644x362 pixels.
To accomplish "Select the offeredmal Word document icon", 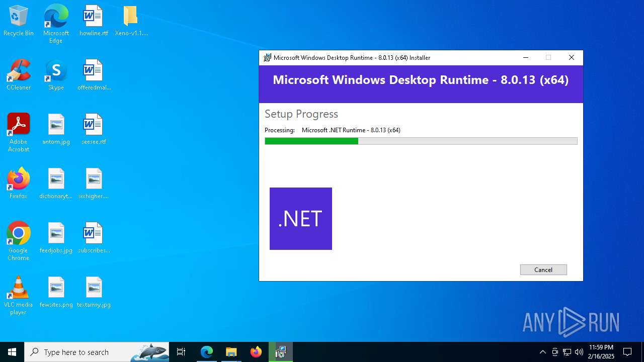I will click(x=94, y=75).
